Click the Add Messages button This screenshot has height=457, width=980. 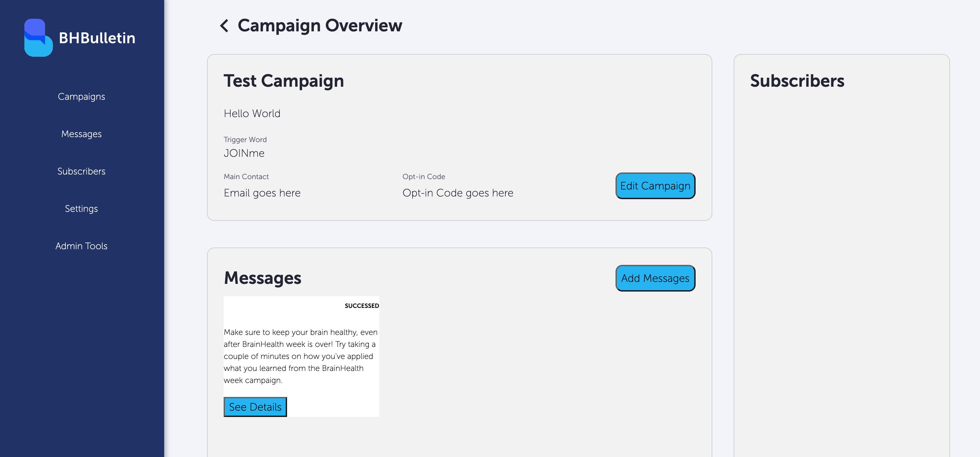pos(655,278)
